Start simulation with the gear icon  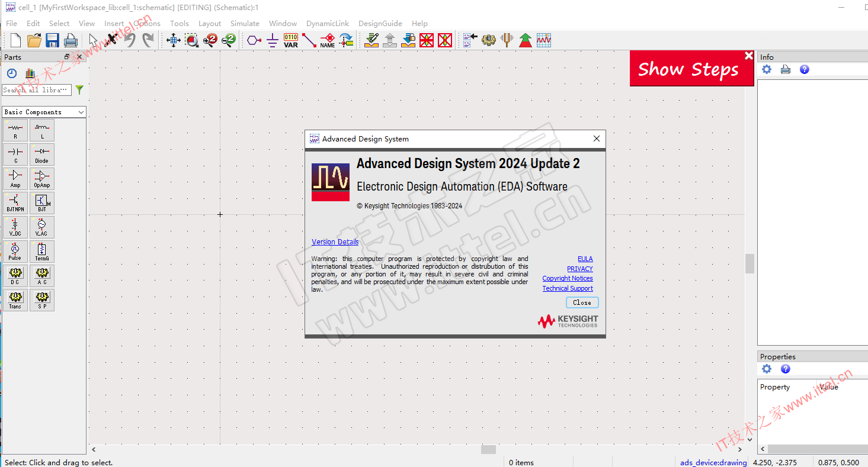[x=488, y=40]
